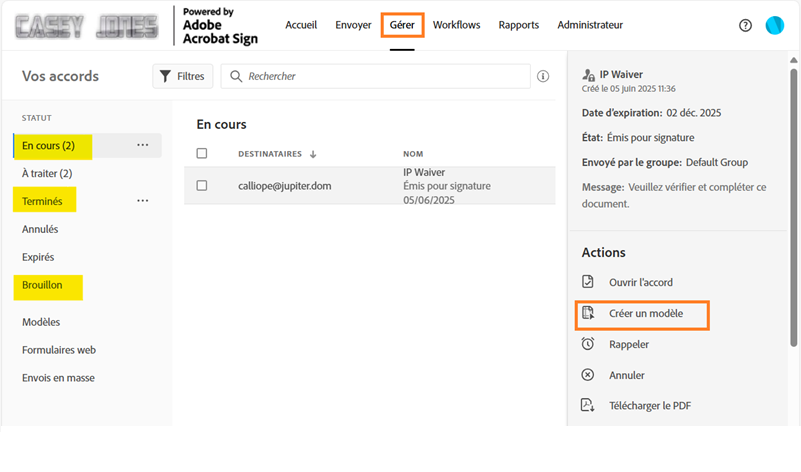This screenshot has height=472, width=801.
Task: Click the Filtres button
Action: point(181,76)
